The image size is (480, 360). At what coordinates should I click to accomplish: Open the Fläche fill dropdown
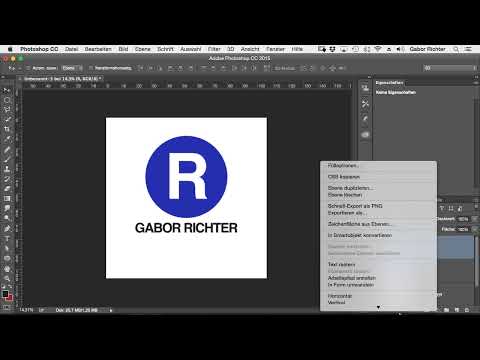[474, 229]
